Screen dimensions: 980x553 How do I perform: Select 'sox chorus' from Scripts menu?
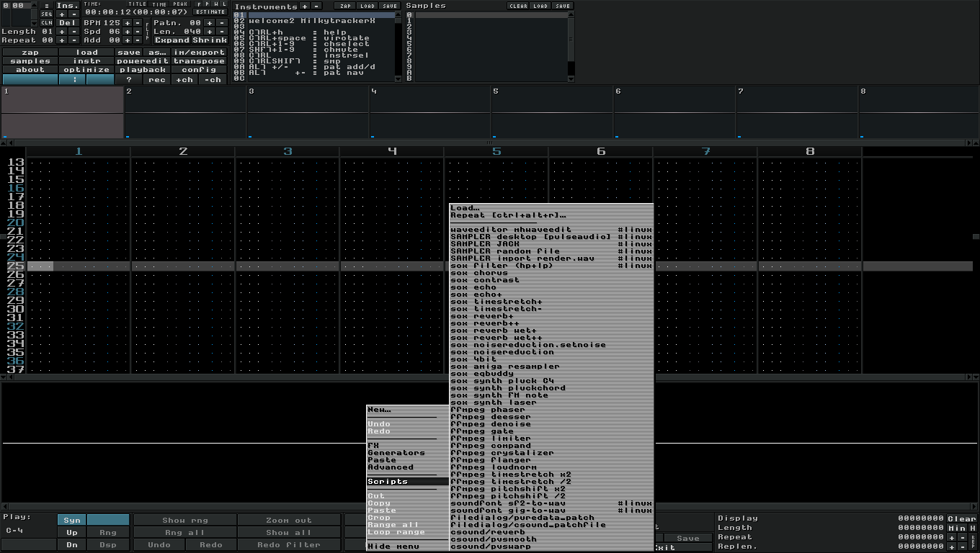tap(479, 273)
